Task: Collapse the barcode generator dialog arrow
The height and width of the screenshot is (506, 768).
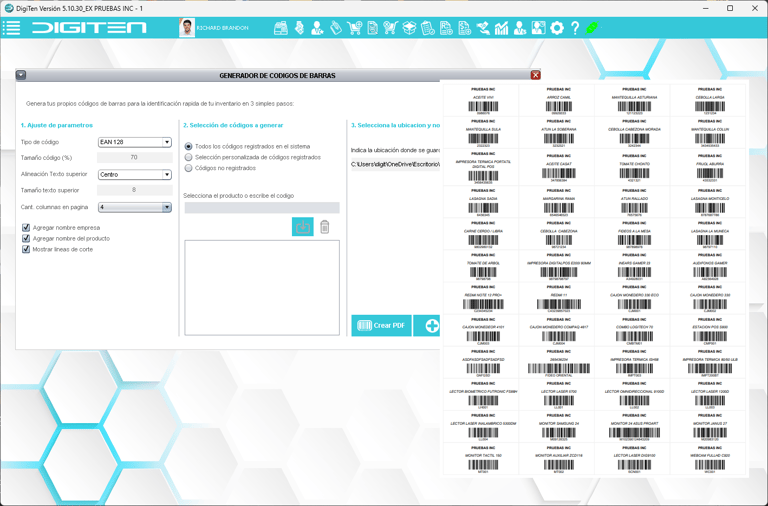Action: 21,75
